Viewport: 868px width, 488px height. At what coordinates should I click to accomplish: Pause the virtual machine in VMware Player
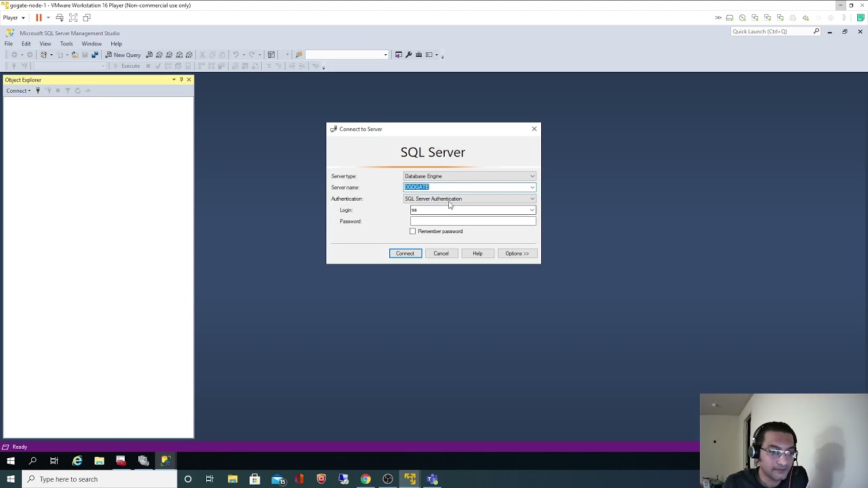point(39,18)
